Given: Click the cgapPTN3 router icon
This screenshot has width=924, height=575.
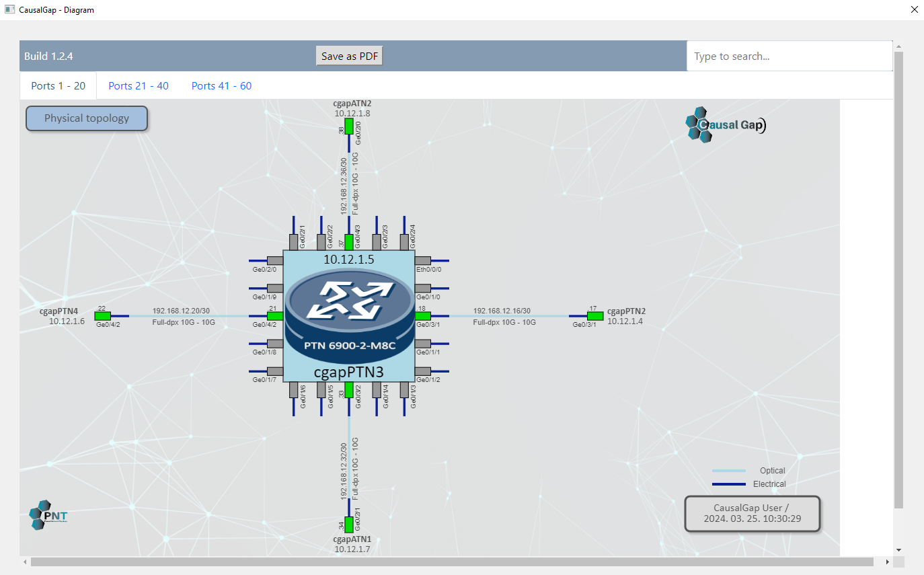Looking at the screenshot, I should (349, 316).
